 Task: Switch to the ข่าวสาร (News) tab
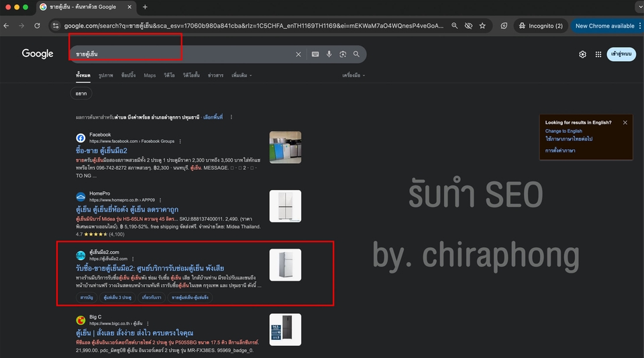[215, 75]
